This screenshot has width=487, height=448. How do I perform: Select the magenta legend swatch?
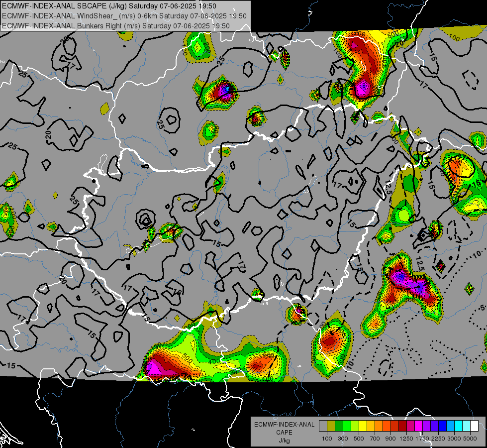click(419, 426)
